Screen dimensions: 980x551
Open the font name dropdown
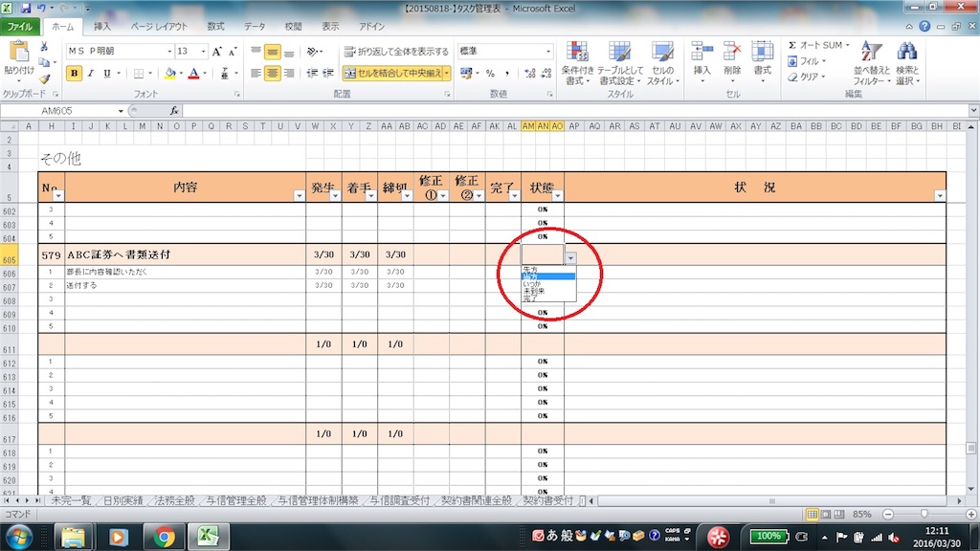[168, 52]
